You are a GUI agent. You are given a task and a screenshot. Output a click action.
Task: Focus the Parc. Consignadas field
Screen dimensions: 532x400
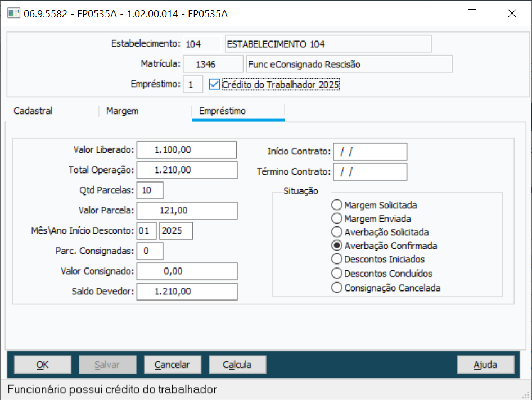pos(150,251)
